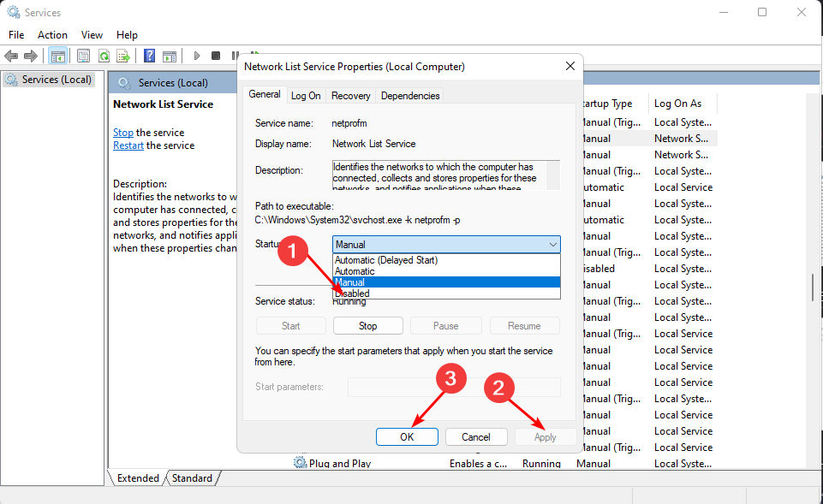
Task: Switch to the Dependencies tab
Action: 410,96
